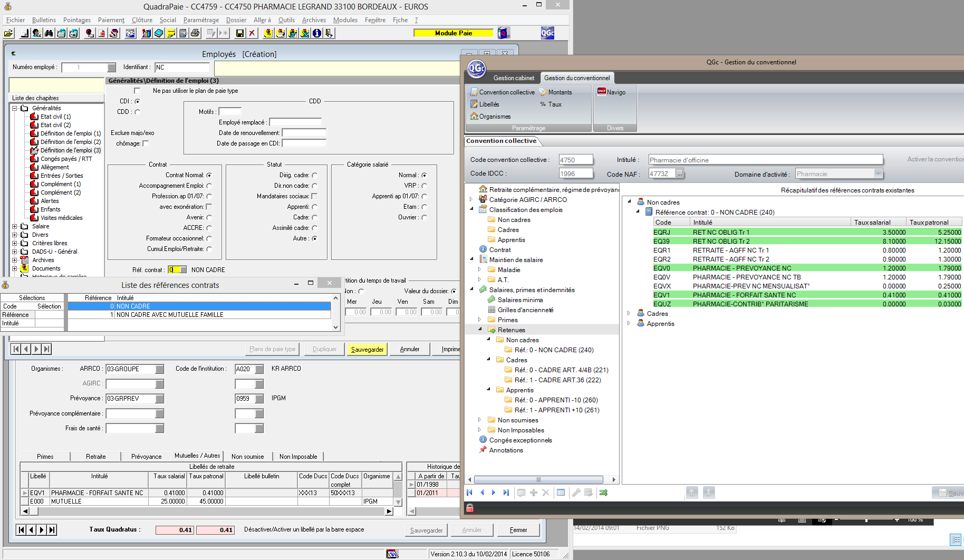Expand the Salaire chapter tree node

coord(15,226)
